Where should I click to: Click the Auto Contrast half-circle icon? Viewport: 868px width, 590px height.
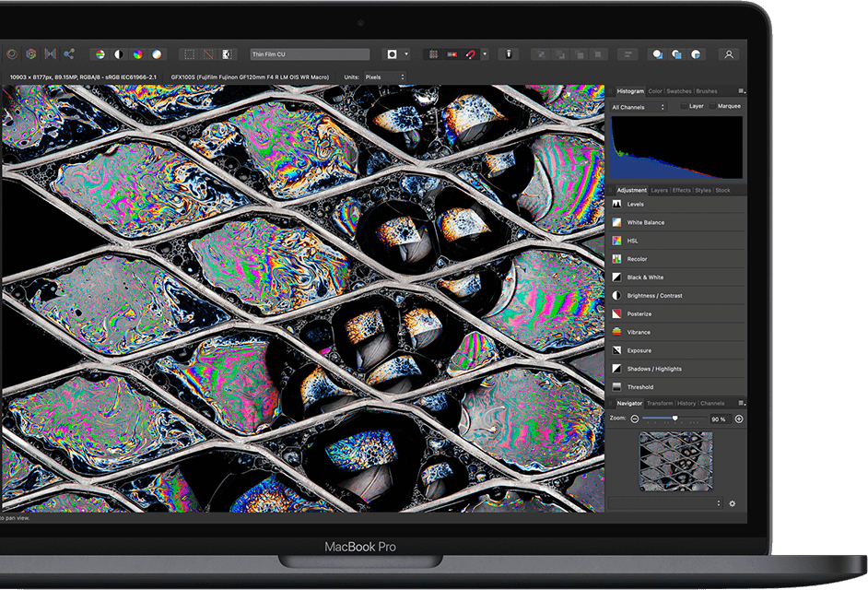click(119, 54)
